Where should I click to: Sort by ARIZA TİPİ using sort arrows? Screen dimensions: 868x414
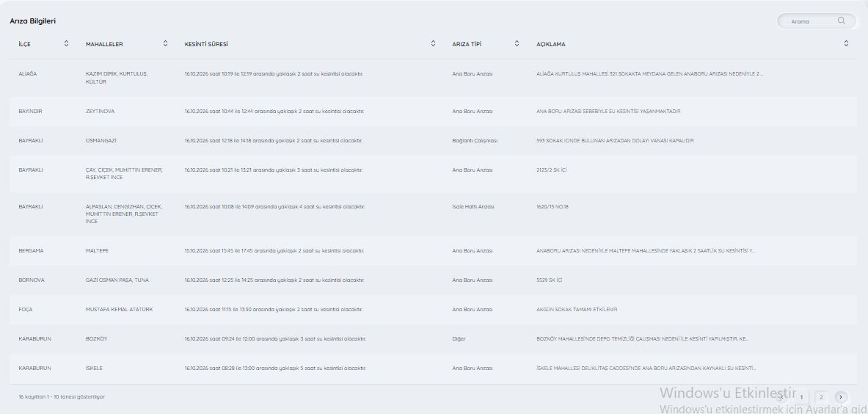[x=517, y=44]
